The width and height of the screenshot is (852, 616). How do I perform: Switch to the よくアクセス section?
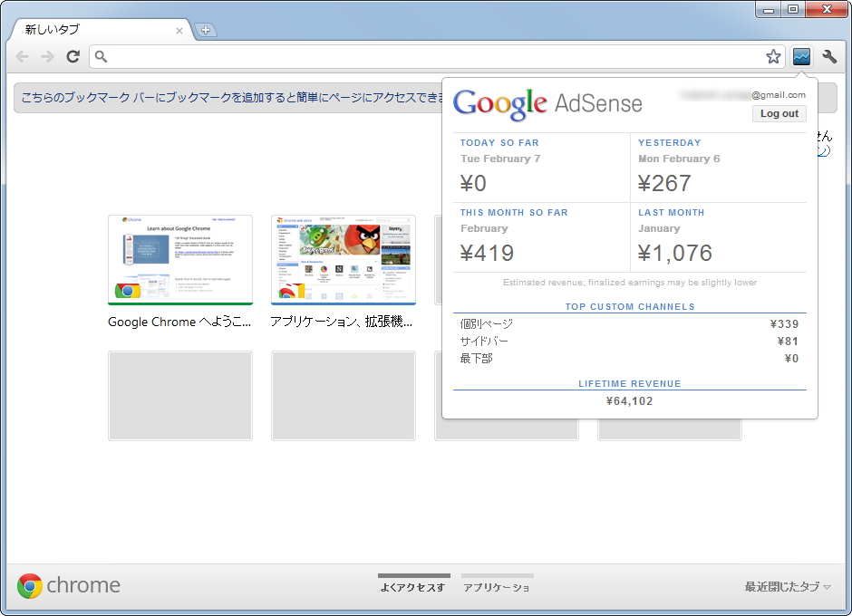[x=413, y=586]
